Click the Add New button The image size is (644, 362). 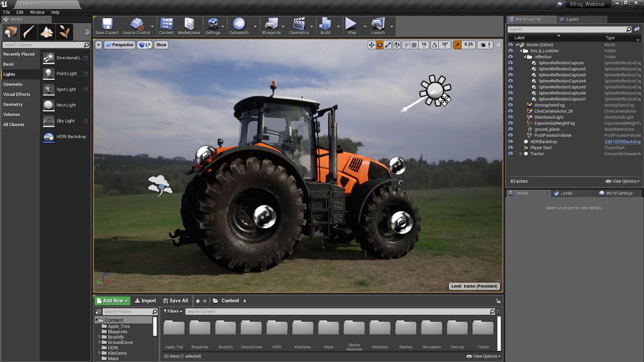pyautogui.click(x=113, y=301)
